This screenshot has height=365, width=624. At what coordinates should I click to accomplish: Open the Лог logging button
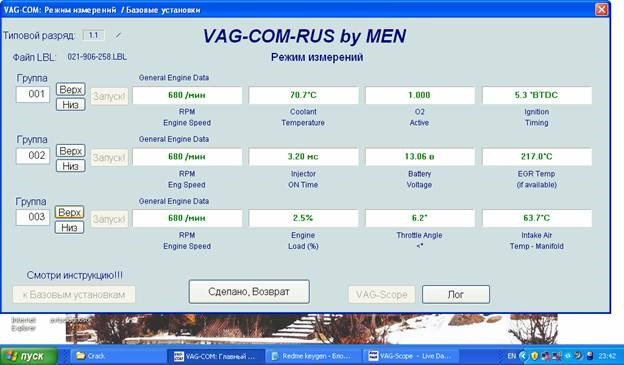[x=456, y=295]
